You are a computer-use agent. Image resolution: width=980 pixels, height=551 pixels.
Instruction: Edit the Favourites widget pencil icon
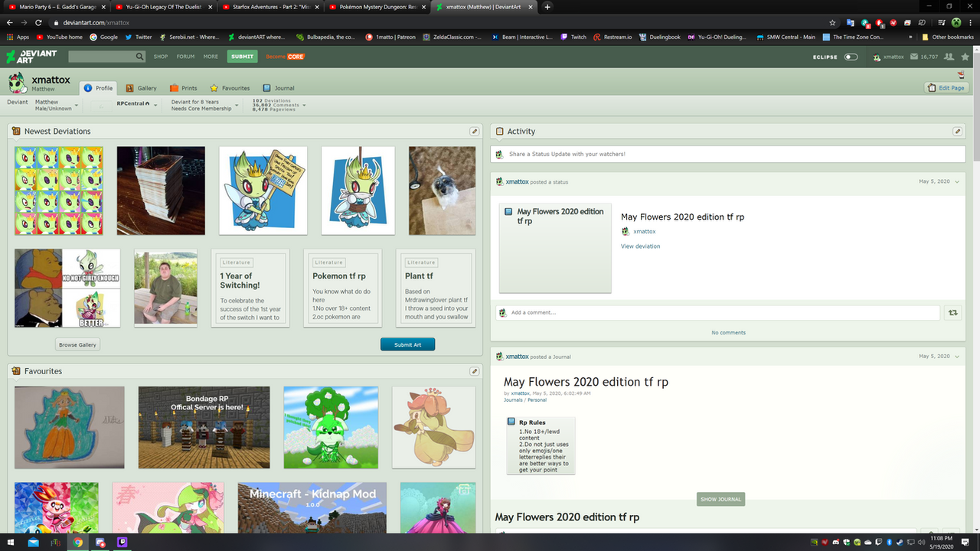pos(475,371)
